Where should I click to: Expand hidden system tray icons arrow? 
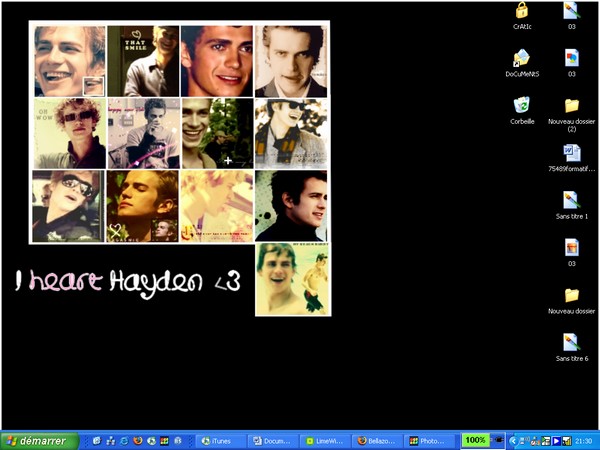pos(514,441)
